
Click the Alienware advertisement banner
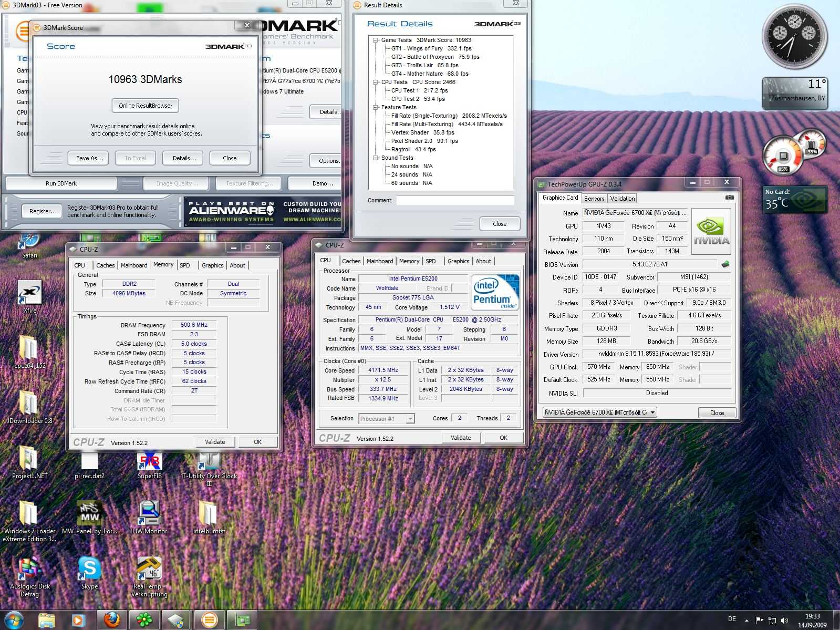[263, 211]
